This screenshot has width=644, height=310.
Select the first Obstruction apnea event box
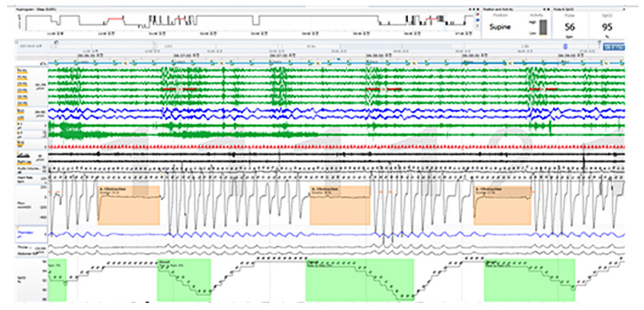coord(128,205)
